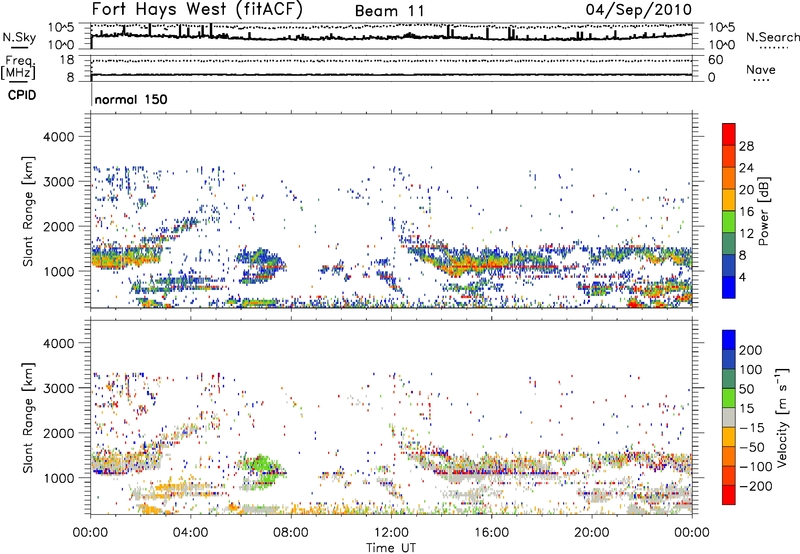Viewport: 800px width, 554px height.
Task: Pick the light green Velocity segment between 50 and 15
Action: click(729, 398)
